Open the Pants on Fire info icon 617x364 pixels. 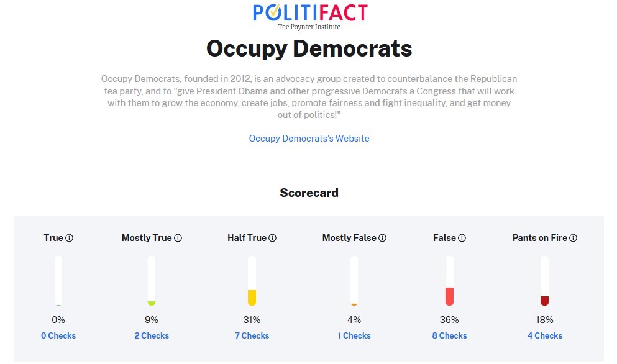tap(574, 238)
